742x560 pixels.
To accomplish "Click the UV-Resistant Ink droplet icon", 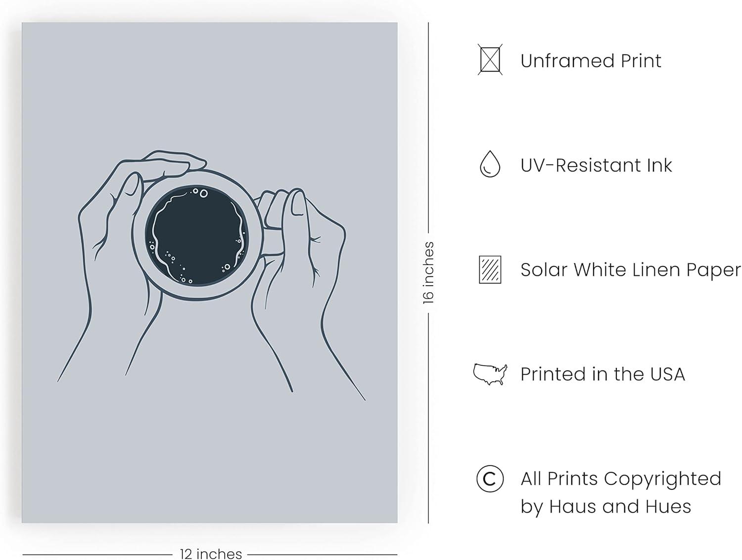I will click(x=490, y=165).
